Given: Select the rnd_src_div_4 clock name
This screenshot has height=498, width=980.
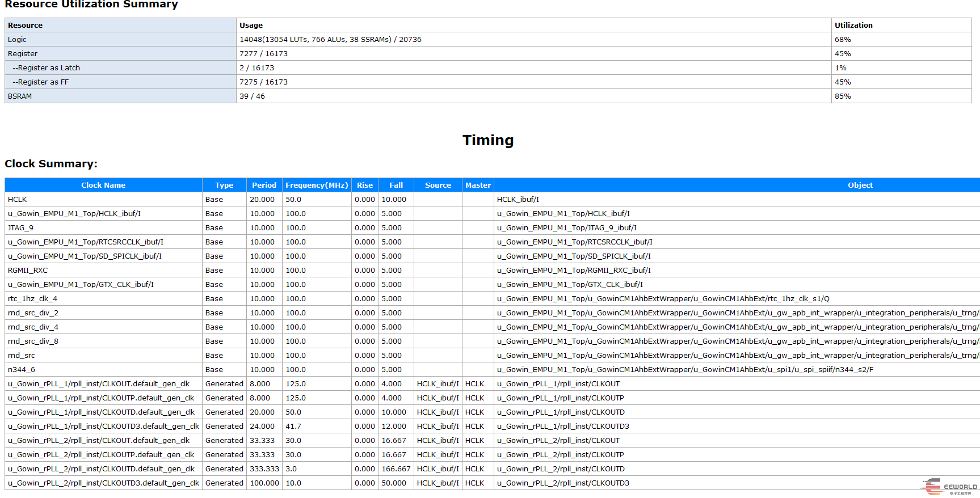Looking at the screenshot, I should coord(103,327).
